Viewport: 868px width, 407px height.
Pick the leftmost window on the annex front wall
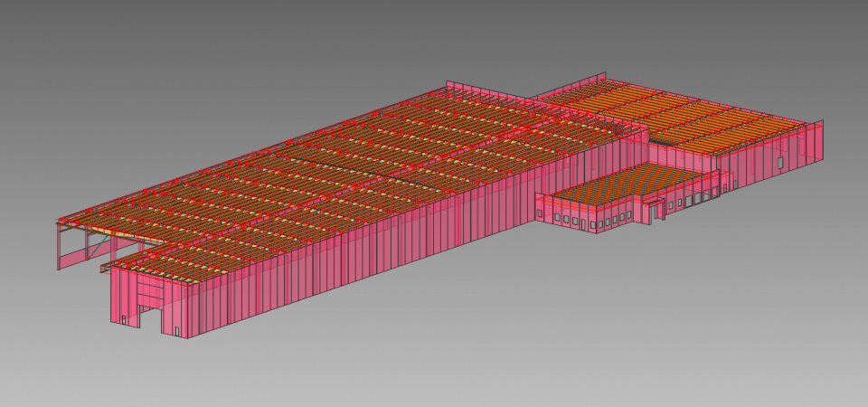[540, 214]
